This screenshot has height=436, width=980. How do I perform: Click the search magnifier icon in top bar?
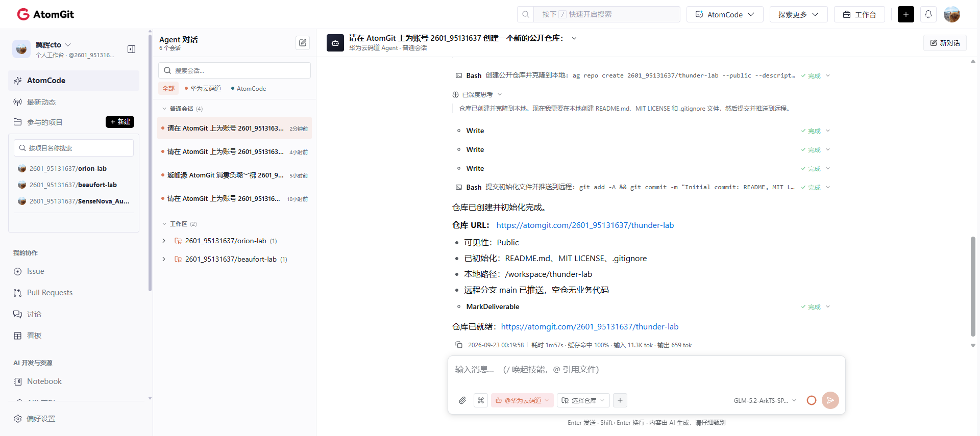(525, 14)
